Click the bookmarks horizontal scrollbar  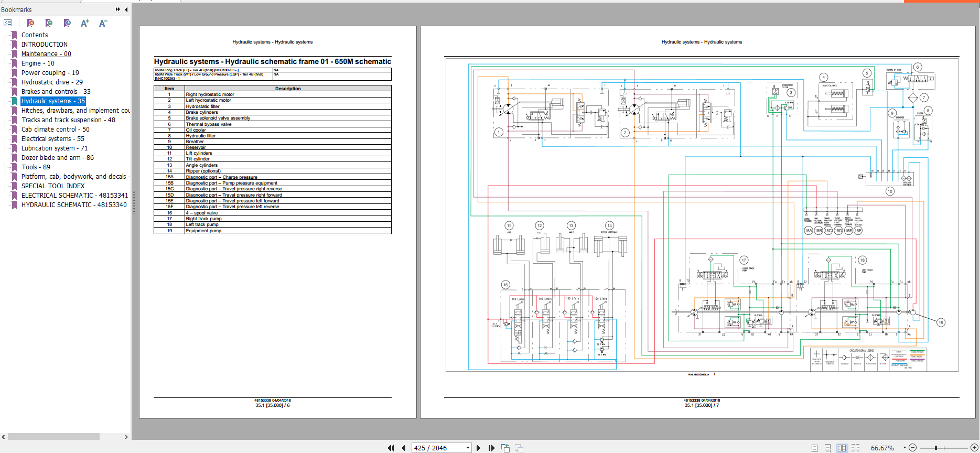pos(53,437)
